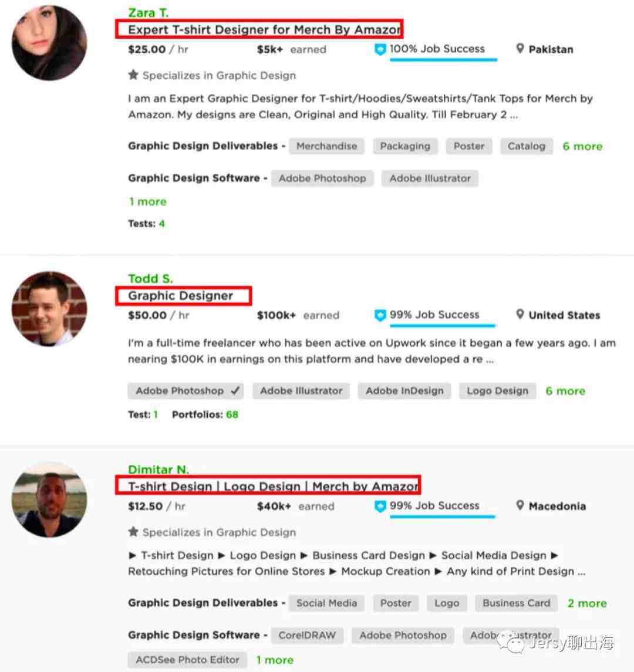Click Zara T.'s job success shield icon

coord(380,49)
